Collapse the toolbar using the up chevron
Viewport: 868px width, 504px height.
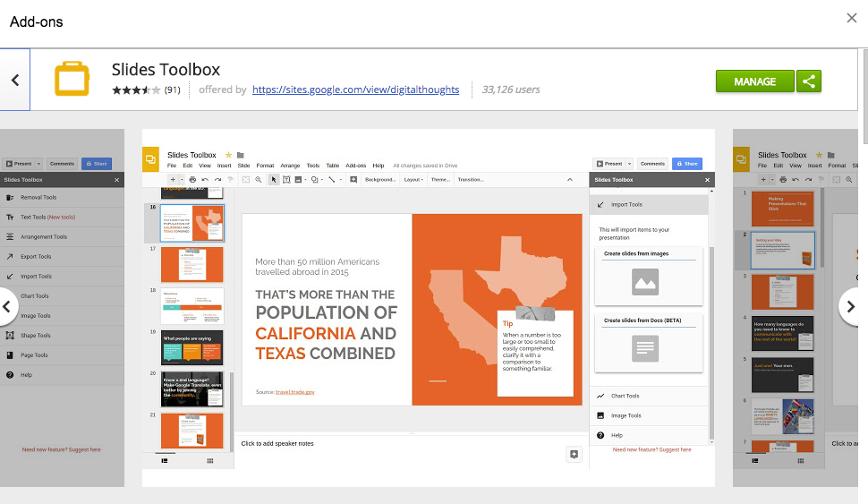570,179
